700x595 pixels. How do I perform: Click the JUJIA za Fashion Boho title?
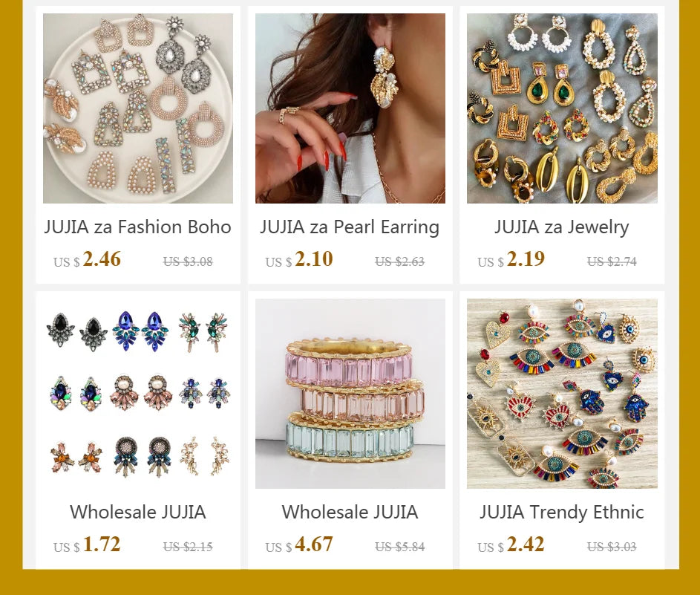[x=137, y=227]
